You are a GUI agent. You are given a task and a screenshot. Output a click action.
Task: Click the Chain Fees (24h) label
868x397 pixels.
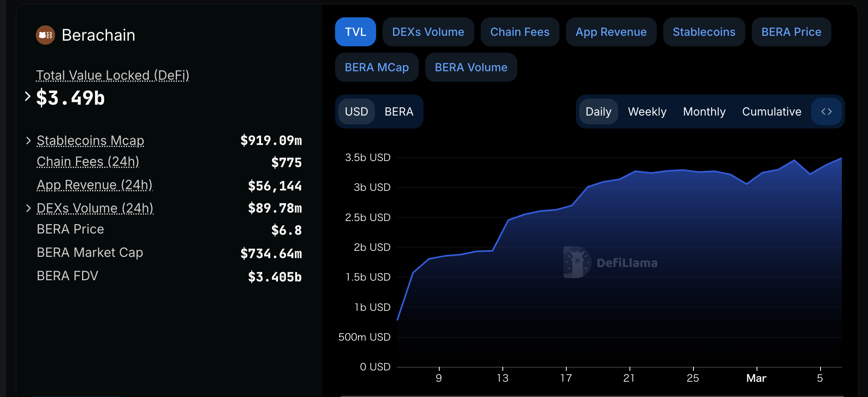point(88,161)
